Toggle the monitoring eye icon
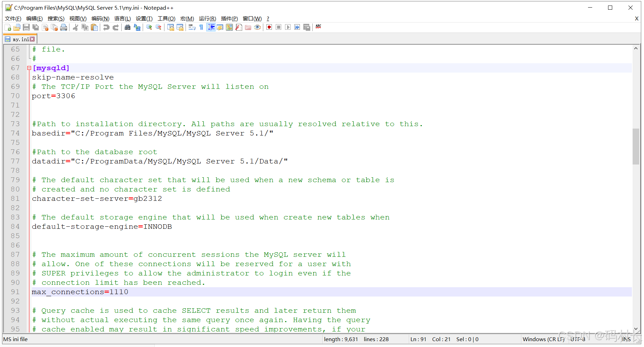This screenshot has height=347, width=644. [x=257, y=27]
